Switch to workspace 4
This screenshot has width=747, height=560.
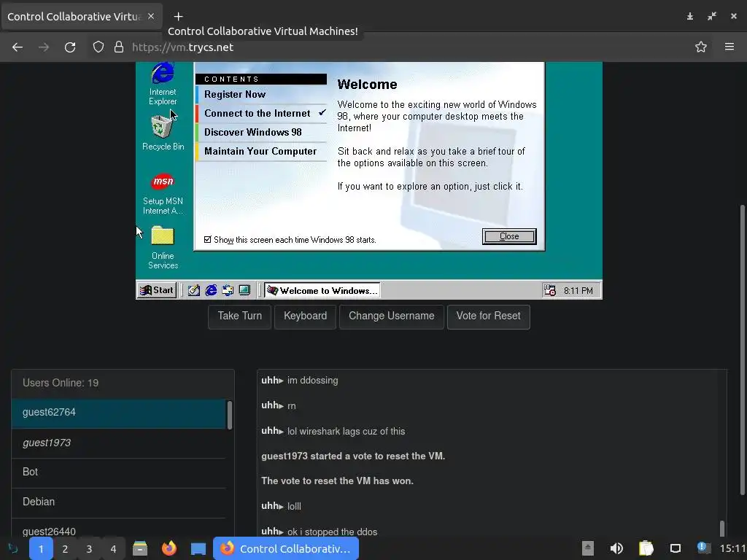(x=113, y=549)
